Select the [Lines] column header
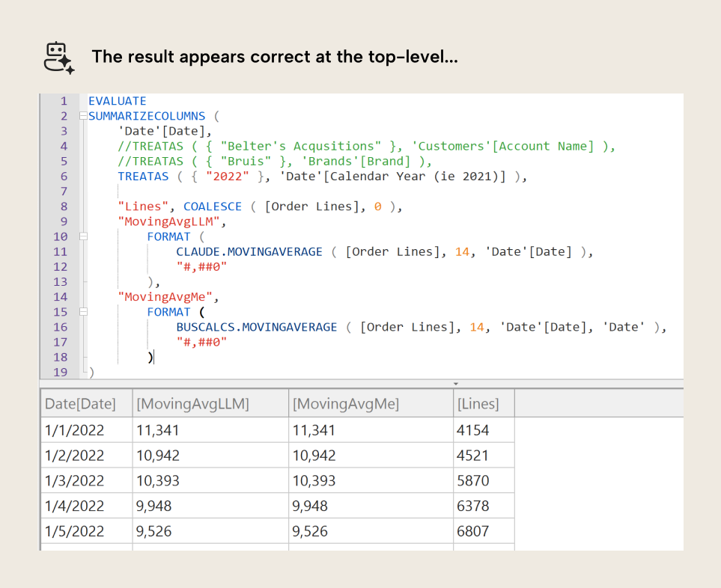The height and width of the screenshot is (588, 721). coord(478,404)
